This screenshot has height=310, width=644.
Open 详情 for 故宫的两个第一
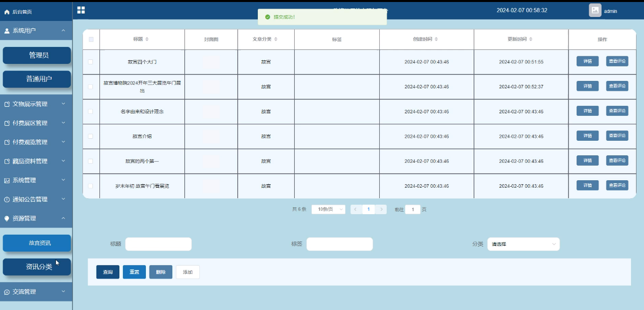[x=588, y=161]
